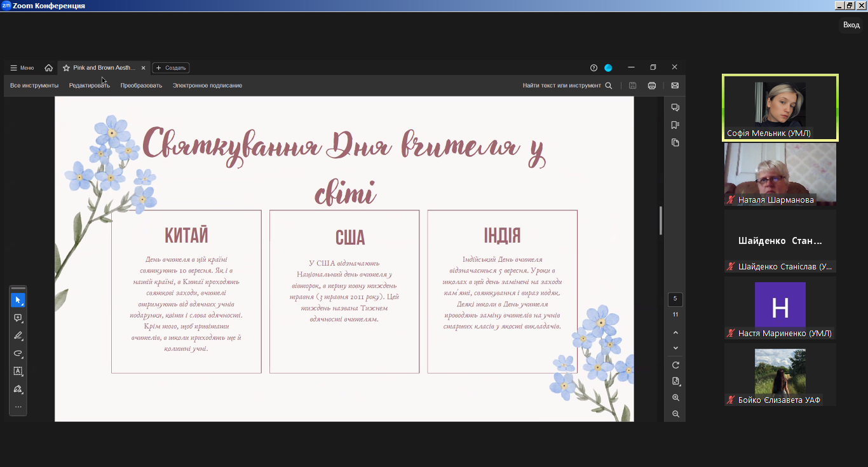Select Бойко Єлизавета participant tile
Image resolution: width=868 pixels, height=467 pixels.
[780, 375]
